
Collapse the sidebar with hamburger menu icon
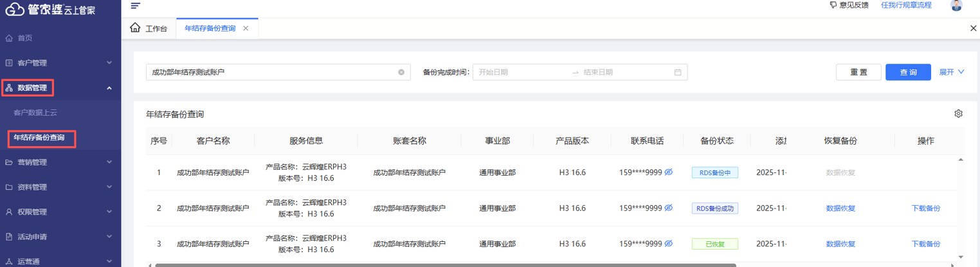click(135, 6)
